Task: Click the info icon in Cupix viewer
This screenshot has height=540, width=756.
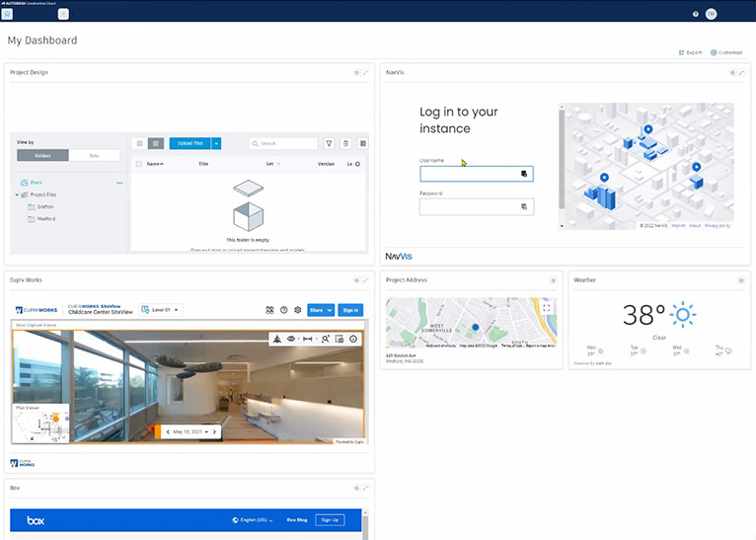Action: tap(353, 339)
